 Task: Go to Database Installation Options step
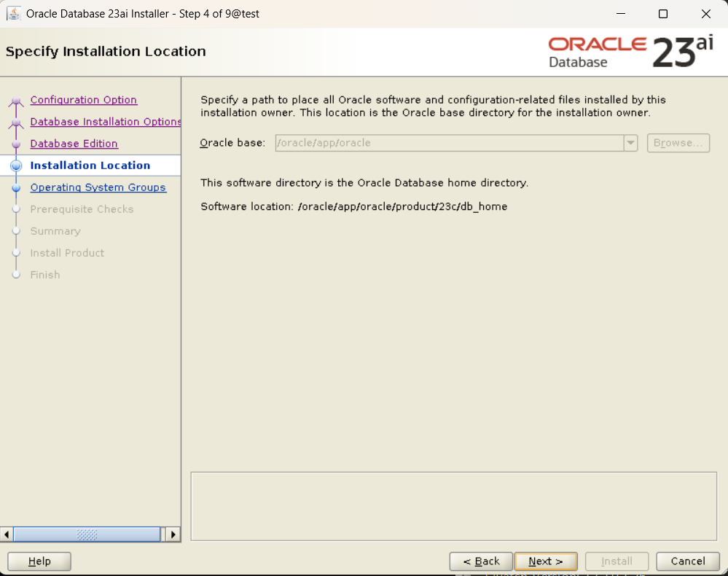pyautogui.click(x=106, y=122)
